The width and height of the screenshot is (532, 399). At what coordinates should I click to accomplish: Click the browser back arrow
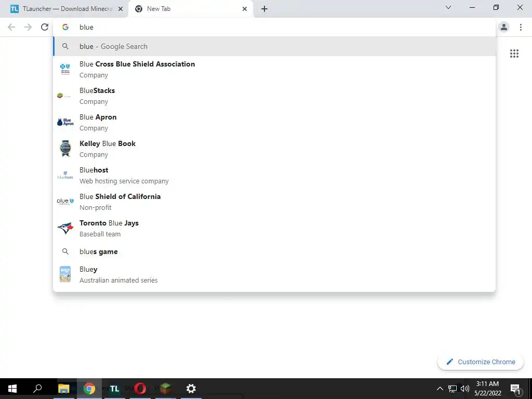[x=11, y=27]
